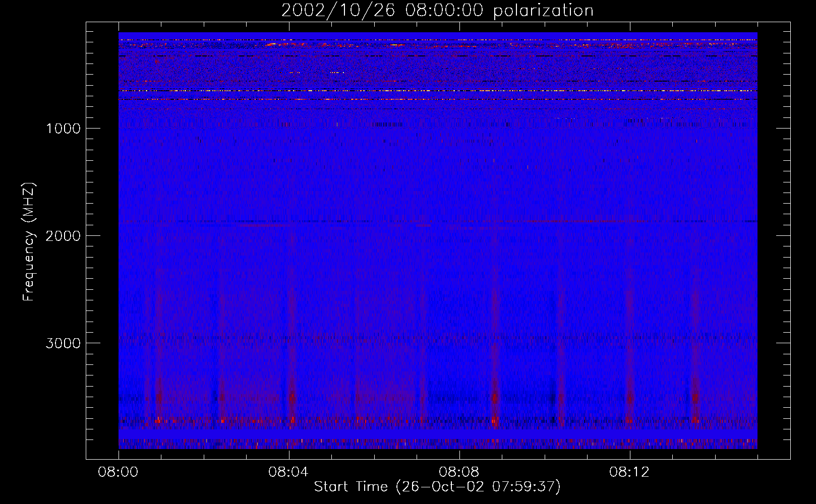This screenshot has width=816, height=504.
Task: Click the 08:04 time tick label
Action: [288, 472]
